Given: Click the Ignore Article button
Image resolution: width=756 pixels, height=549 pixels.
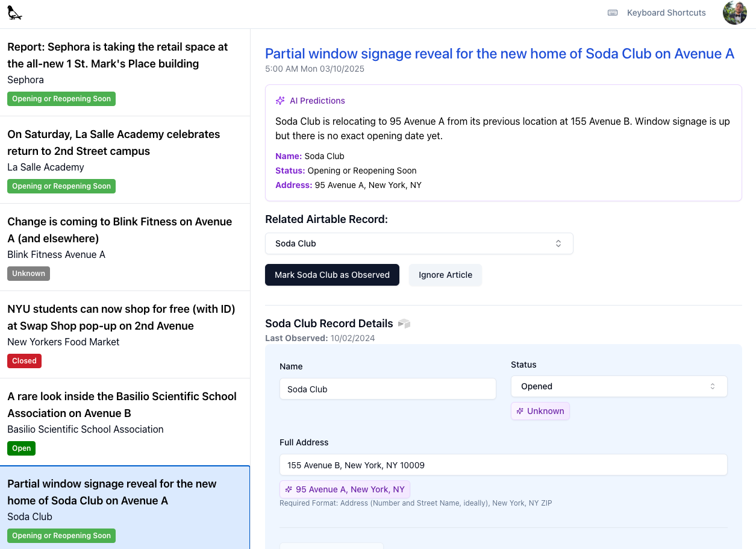Looking at the screenshot, I should coord(446,275).
